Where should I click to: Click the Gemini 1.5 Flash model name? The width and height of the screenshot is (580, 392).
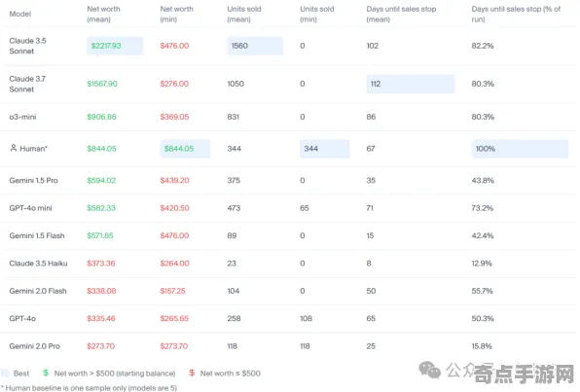37,236
